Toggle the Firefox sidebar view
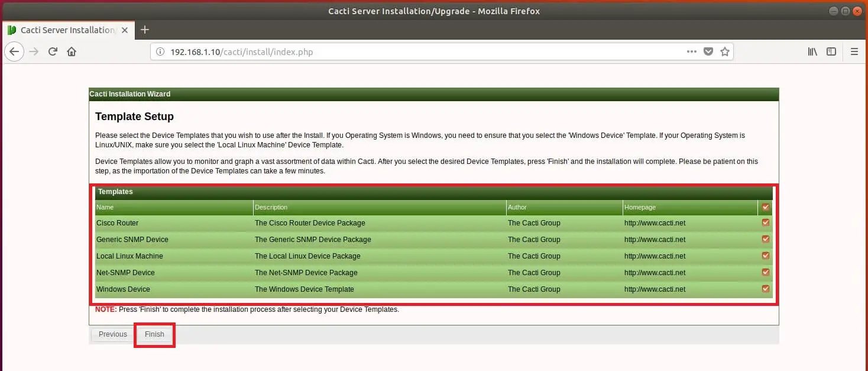 (831, 51)
